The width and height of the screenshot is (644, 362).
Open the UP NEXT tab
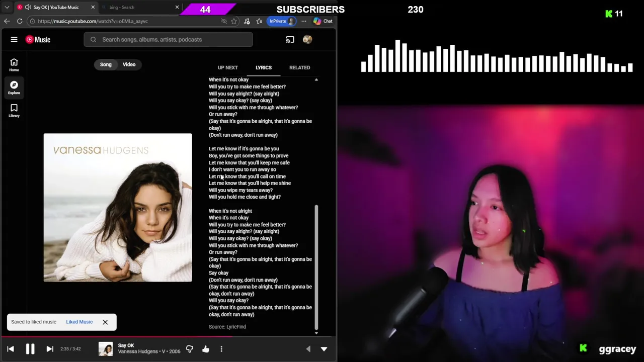click(228, 67)
